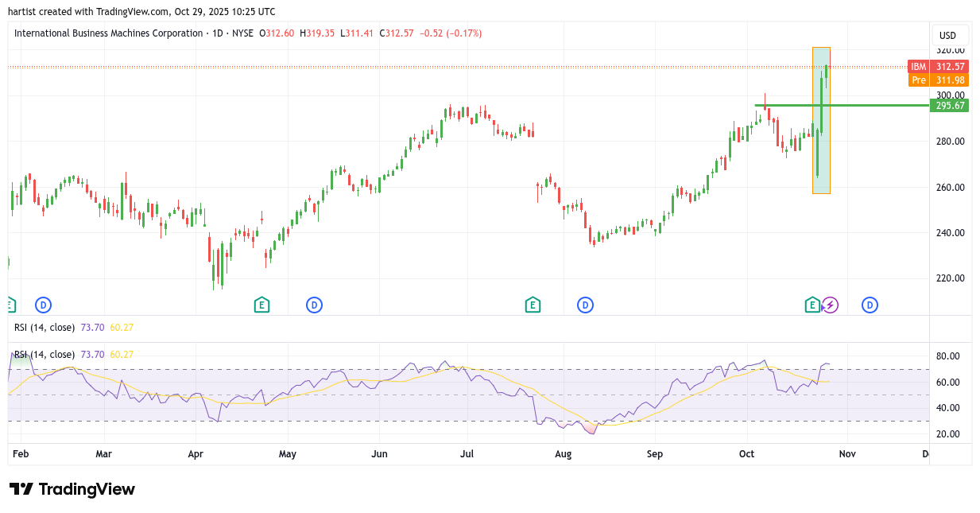Click the International Business Machines Corporation title
This screenshot has width=980, height=513.
click(x=108, y=33)
